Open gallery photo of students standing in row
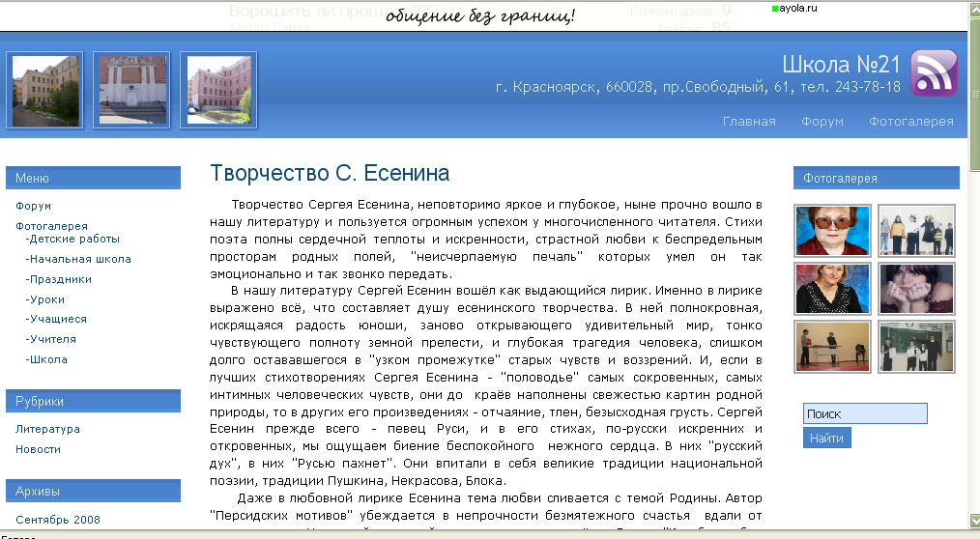The width and height of the screenshot is (980, 539). pos(916,231)
